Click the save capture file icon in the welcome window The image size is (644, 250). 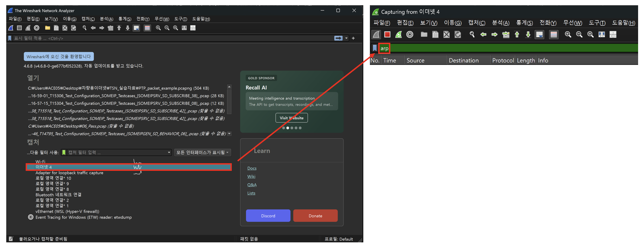(56, 28)
